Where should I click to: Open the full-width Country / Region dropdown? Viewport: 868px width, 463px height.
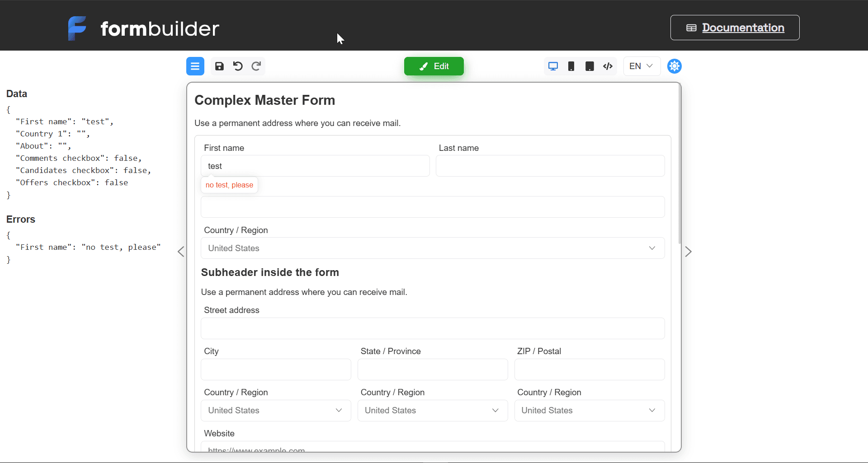click(432, 248)
